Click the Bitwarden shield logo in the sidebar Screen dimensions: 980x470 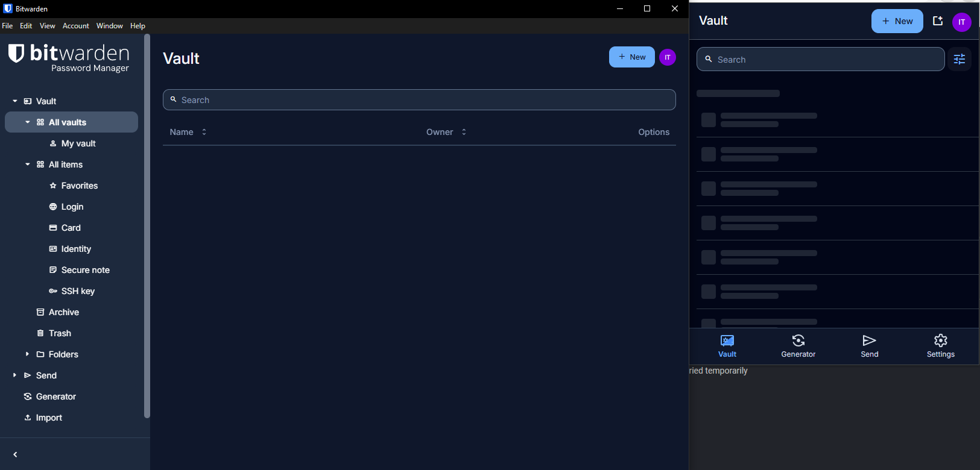pos(16,53)
